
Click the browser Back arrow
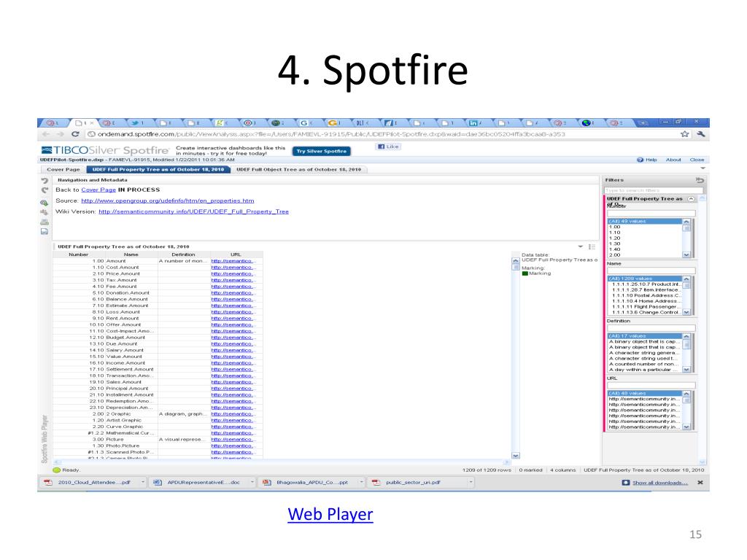46,134
